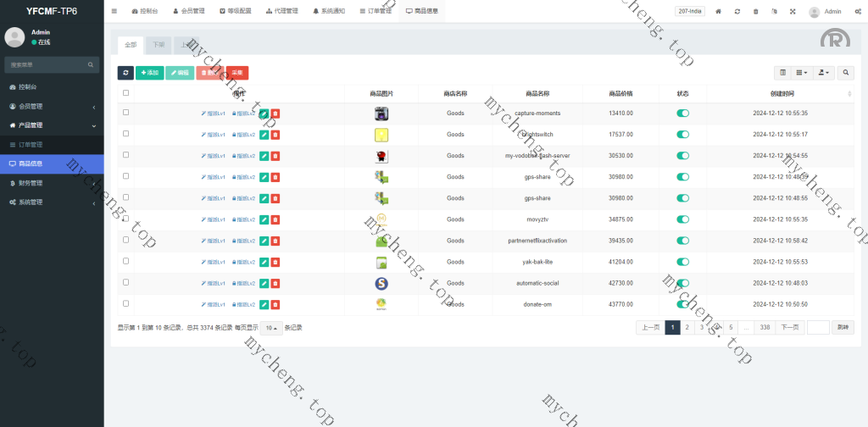Click the automatic-social product thumbnail
This screenshot has height=427, width=868.
point(381,283)
